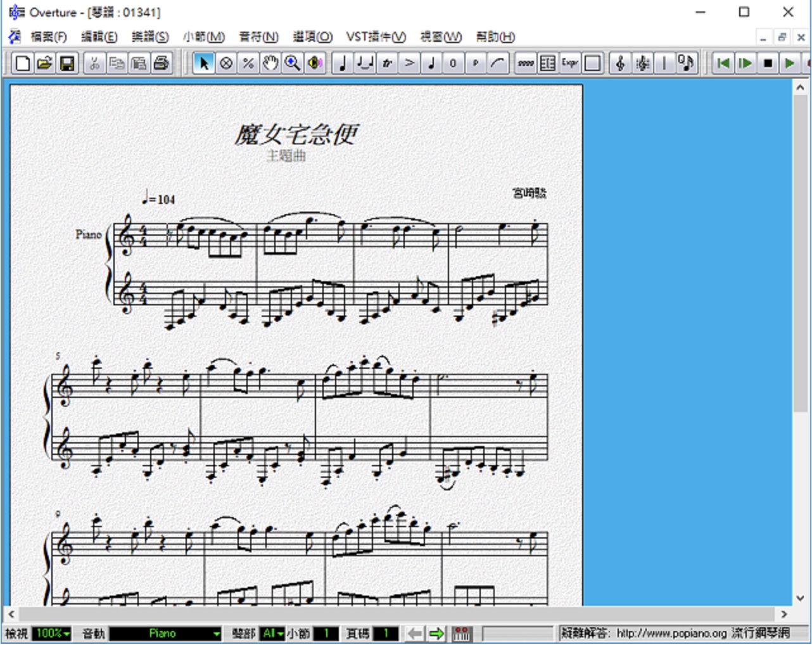Open the 樂譜(S) score menu
Image resolution: width=812 pixels, height=645 pixels.
pos(150,37)
